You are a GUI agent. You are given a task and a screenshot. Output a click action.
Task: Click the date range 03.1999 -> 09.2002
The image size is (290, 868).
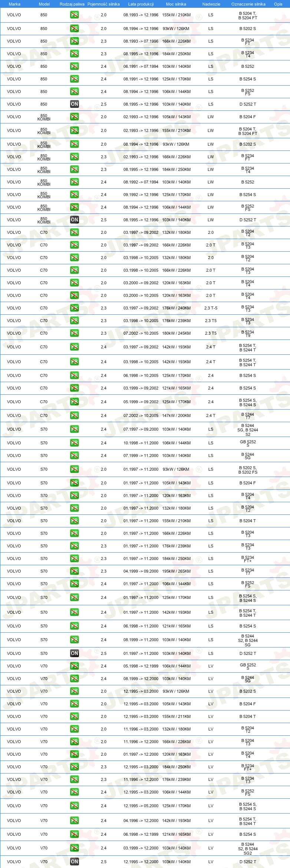[x=141, y=388]
